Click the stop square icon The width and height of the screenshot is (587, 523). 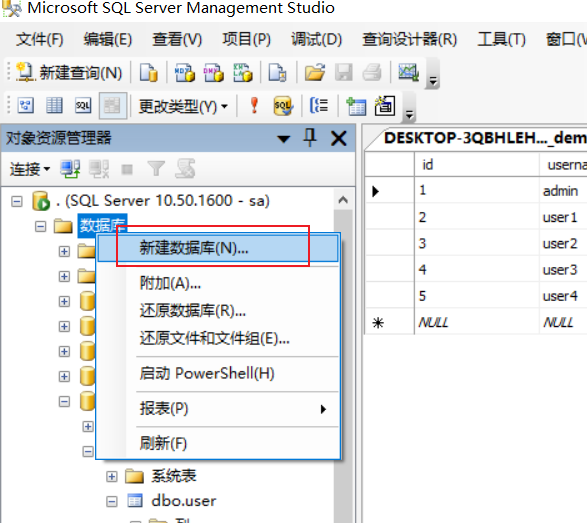(x=127, y=170)
